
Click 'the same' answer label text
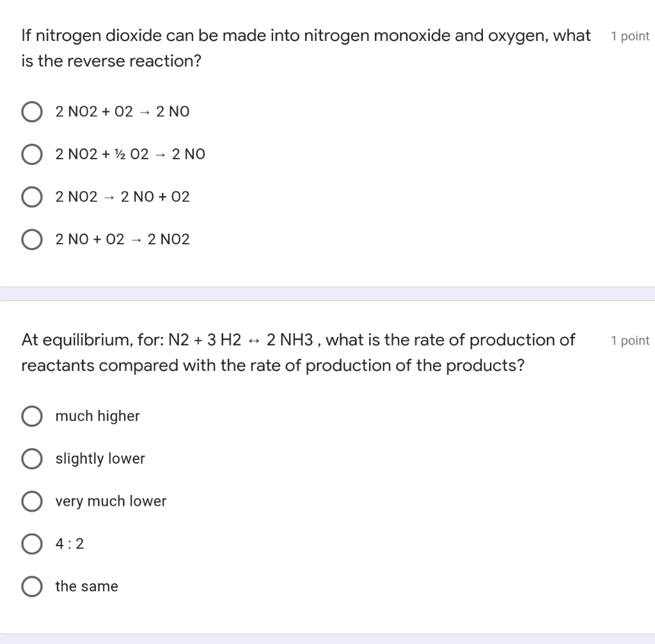86,586
